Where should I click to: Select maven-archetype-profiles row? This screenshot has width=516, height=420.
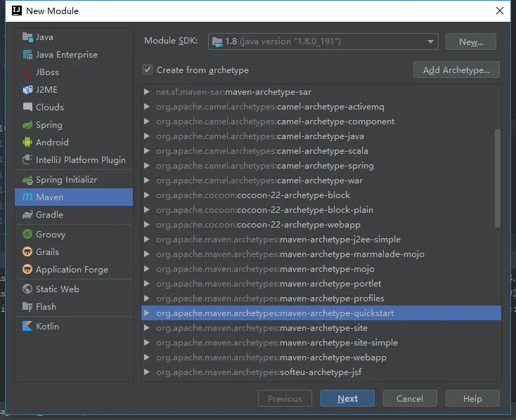pyautogui.click(x=321, y=298)
